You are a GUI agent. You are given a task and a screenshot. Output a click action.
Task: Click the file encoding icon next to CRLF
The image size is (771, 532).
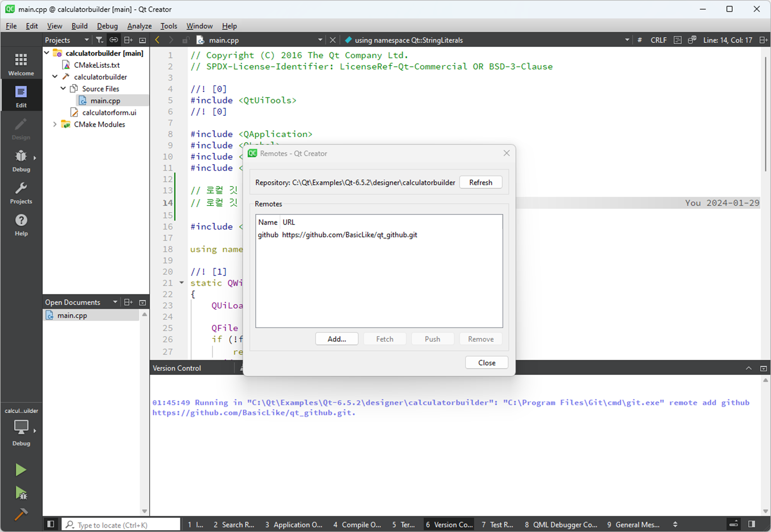678,40
